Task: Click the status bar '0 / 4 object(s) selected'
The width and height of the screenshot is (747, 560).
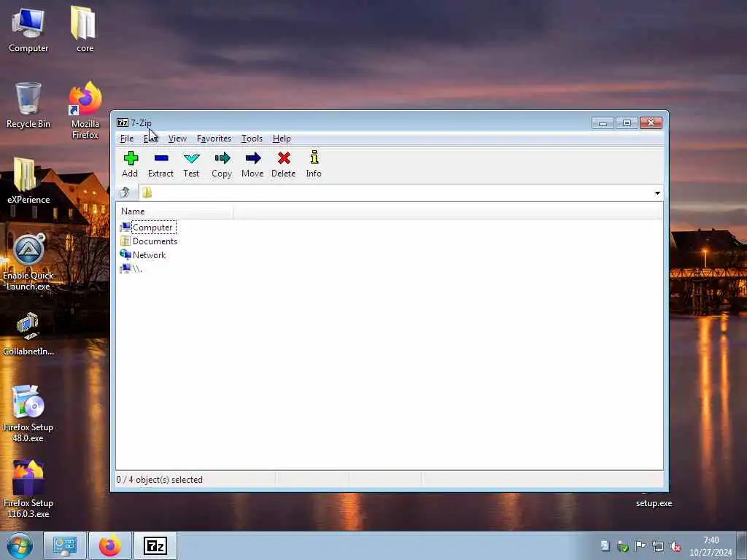Action: coord(160,480)
